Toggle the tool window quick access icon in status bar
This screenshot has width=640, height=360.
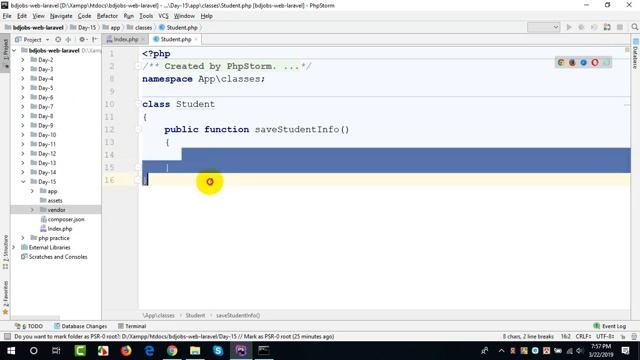pos(7,337)
